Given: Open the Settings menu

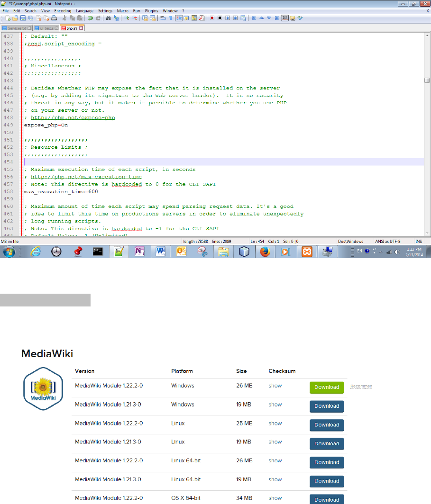Looking at the screenshot, I should coord(105,10).
